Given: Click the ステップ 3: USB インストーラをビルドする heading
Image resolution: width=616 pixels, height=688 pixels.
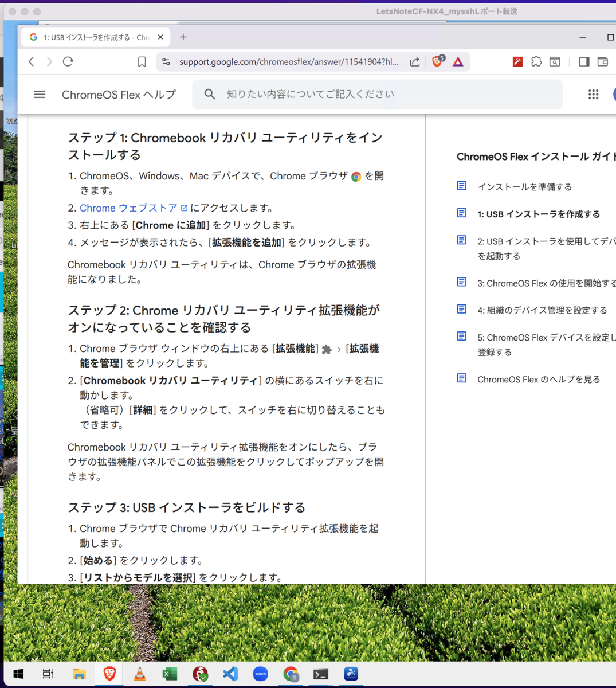Looking at the screenshot, I should 186,507.
